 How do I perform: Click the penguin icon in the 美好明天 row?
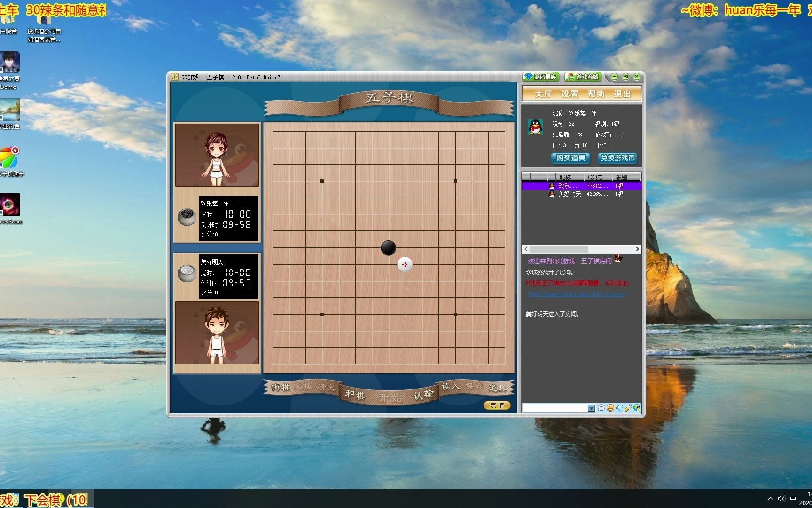tap(552, 194)
